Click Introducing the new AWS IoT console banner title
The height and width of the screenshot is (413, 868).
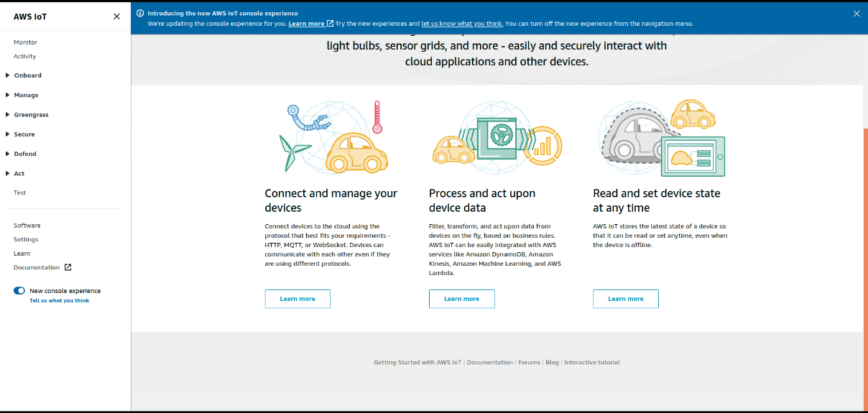223,13
